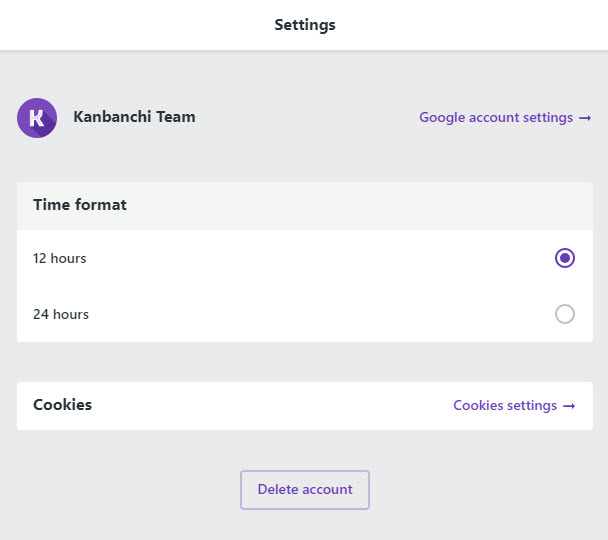This screenshot has width=608, height=540.
Task: Click the word 'Cookies' in Cookies settings link
Action: pyautogui.click(x=478, y=405)
